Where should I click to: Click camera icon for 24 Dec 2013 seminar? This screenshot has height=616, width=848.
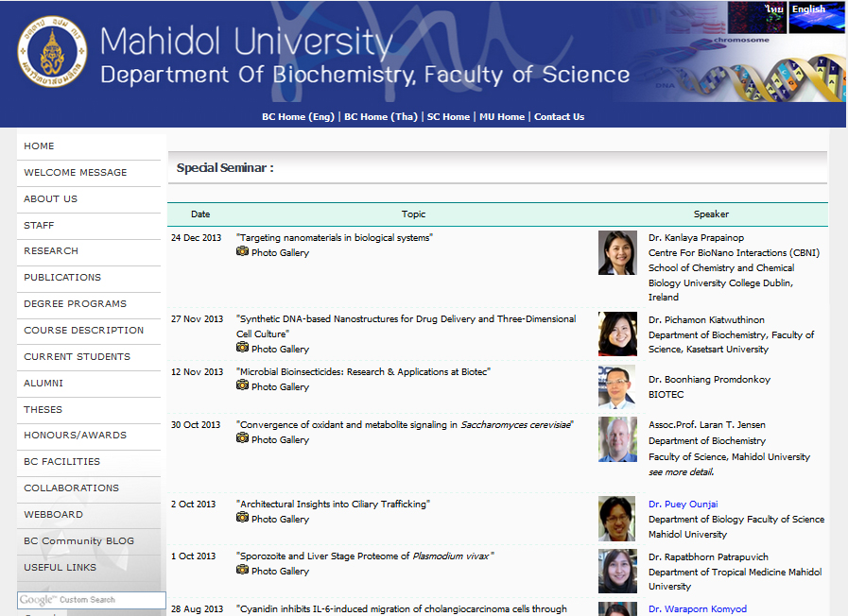pyautogui.click(x=242, y=252)
